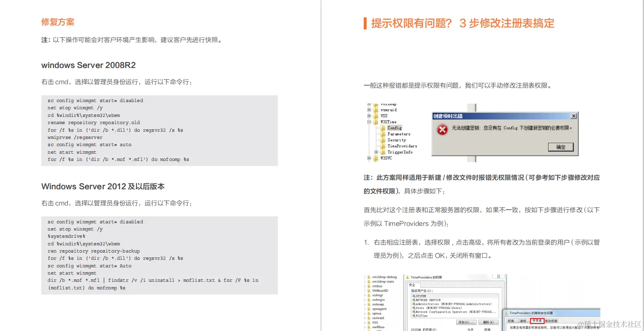Select the Config registry key
The width and height of the screenshot is (644, 331).
394,128
